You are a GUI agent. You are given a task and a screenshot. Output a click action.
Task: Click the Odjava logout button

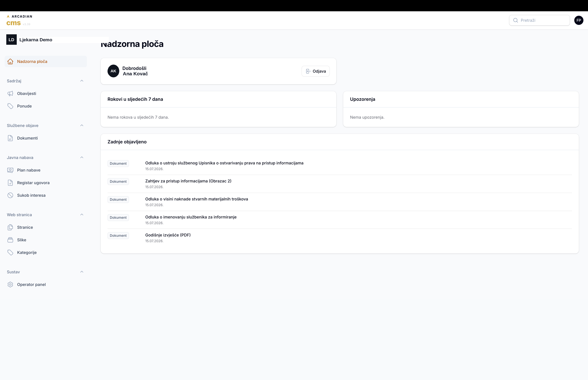coord(316,71)
